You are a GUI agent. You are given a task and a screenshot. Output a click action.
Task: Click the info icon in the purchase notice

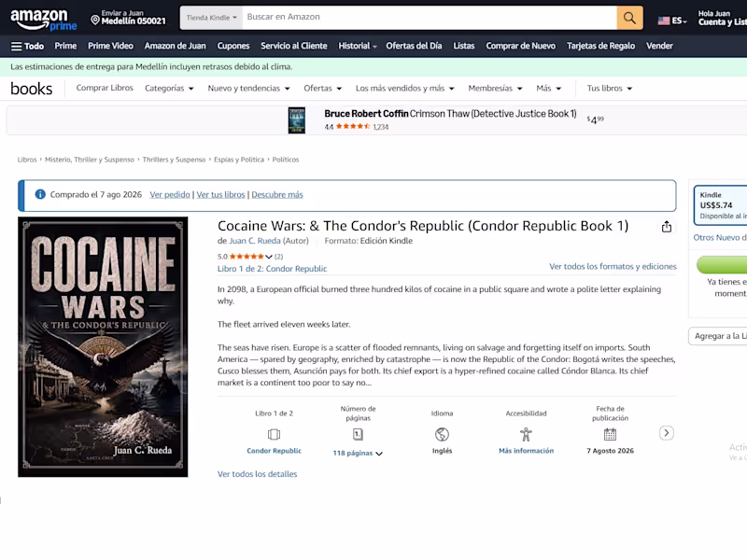tap(40, 194)
